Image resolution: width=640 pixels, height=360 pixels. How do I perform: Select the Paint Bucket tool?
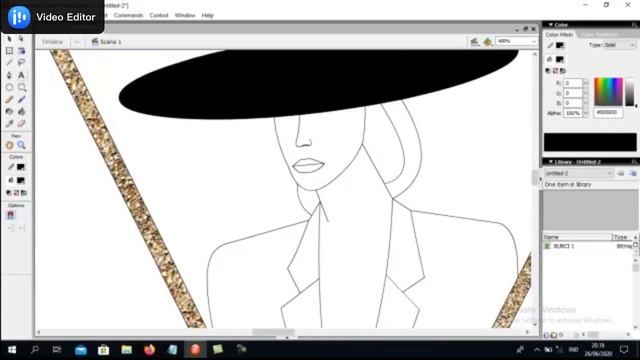pyautogui.click(x=21, y=111)
